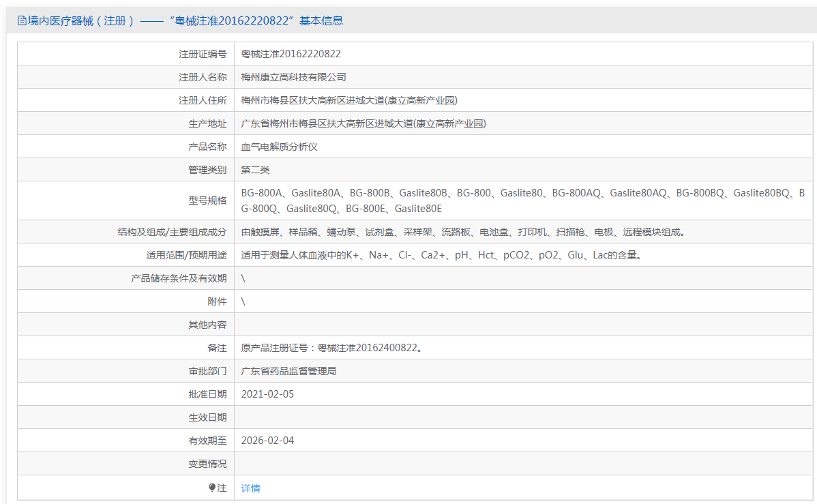Click the 型号规格 row label
This screenshot has width=817, height=504.
[207, 201]
